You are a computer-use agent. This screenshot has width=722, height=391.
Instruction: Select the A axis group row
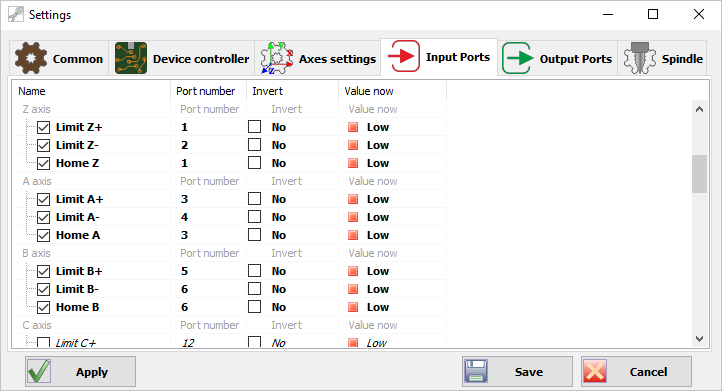coord(229,181)
